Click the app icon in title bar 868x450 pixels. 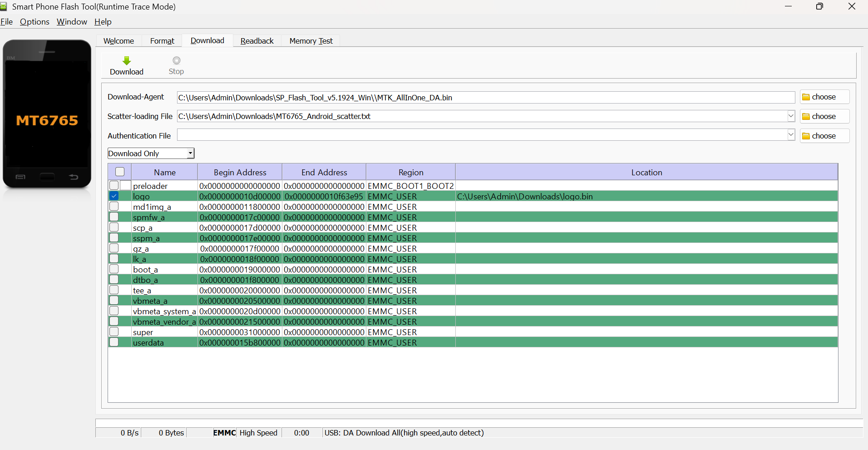click(4, 6)
